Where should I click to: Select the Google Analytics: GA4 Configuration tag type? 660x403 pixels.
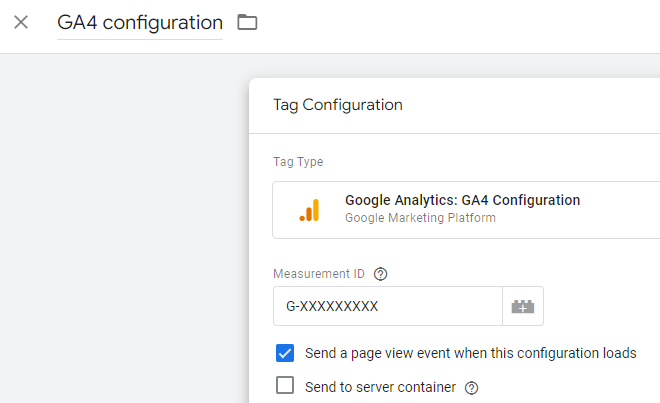coord(466,210)
